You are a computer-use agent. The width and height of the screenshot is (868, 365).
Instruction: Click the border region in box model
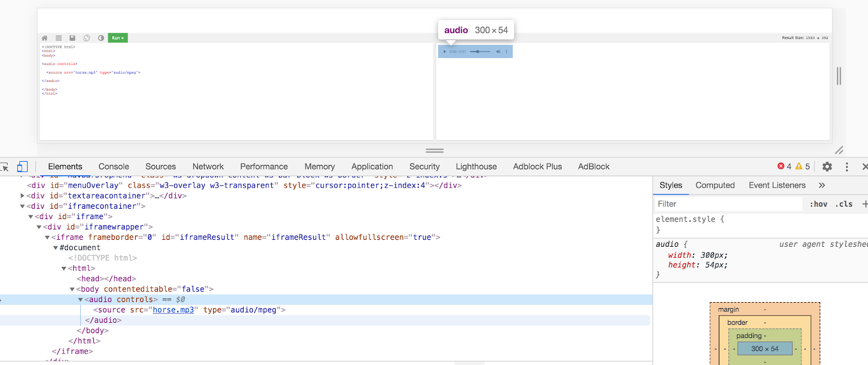tap(737, 322)
